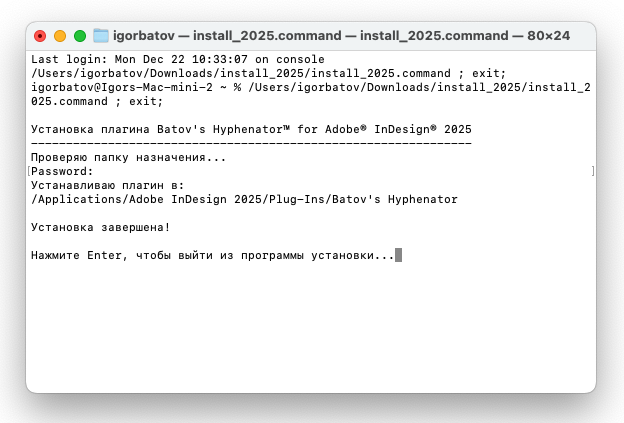Screen dimensions: 624x423
Task: Click the "Нажмите Enter" prompt text
Action: tap(213, 255)
